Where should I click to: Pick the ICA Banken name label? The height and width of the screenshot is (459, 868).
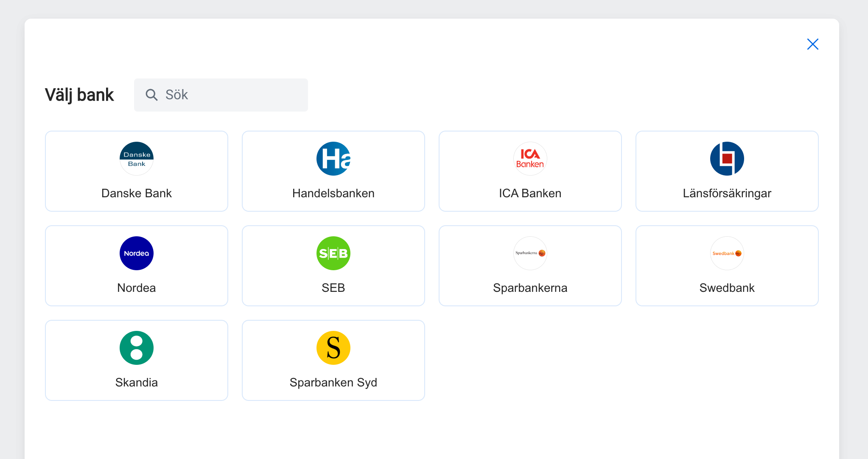[x=530, y=193]
